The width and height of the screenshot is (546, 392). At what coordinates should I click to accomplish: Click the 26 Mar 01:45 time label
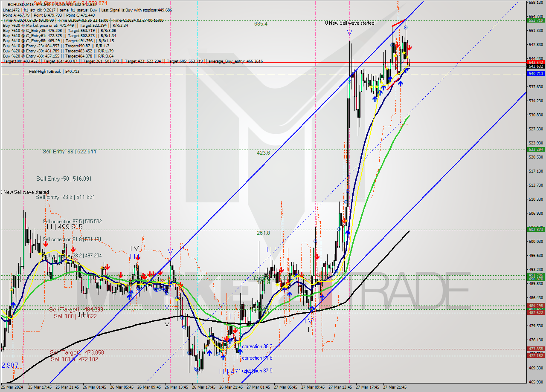94,387
